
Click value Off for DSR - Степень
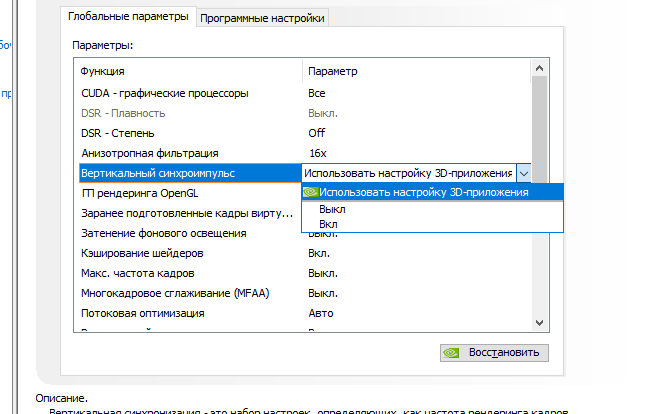316,133
